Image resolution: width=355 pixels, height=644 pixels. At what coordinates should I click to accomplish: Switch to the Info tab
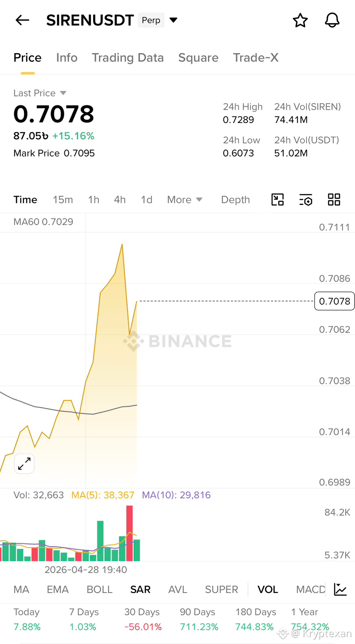pyautogui.click(x=67, y=58)
